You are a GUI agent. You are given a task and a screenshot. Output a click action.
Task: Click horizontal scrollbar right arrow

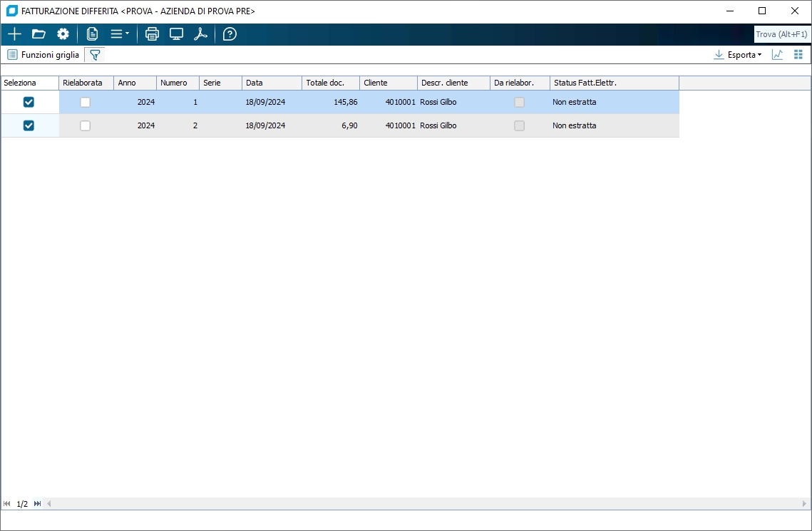[804, 504]
